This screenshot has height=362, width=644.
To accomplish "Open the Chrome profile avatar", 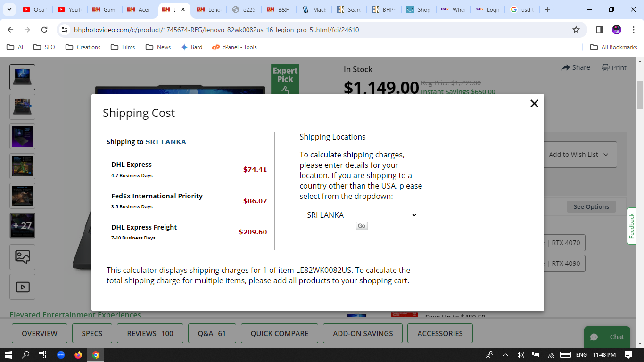I will (617, 30).
